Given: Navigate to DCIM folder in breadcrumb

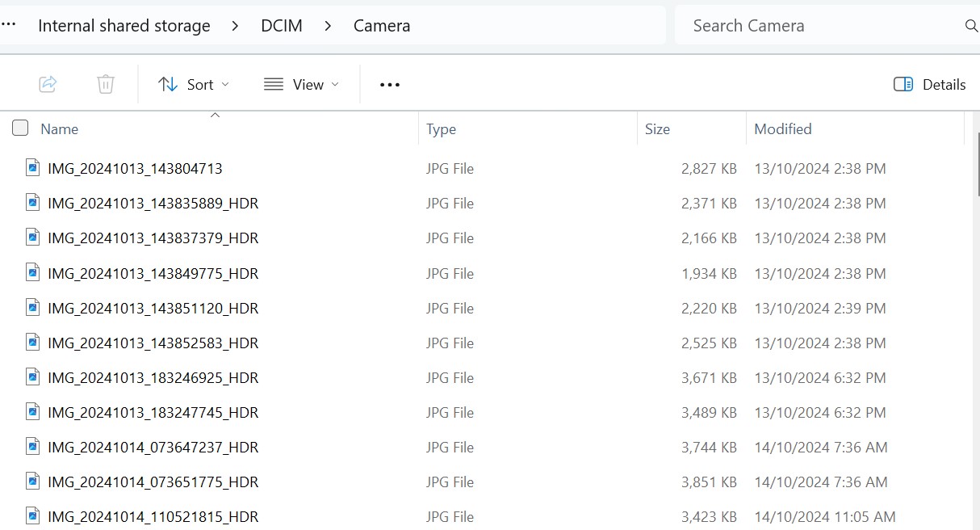Looking at the screenshot, I should [281, 26].
